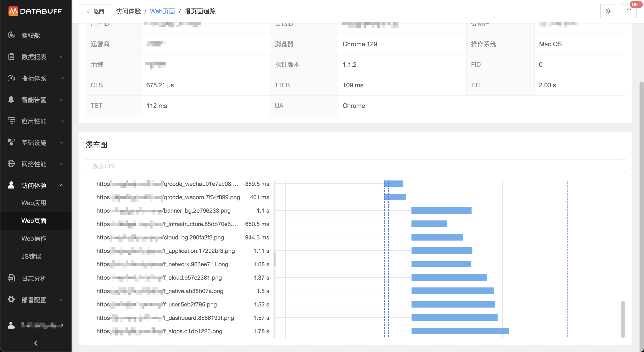Click the DATABUFF logo

pos(35,11)
